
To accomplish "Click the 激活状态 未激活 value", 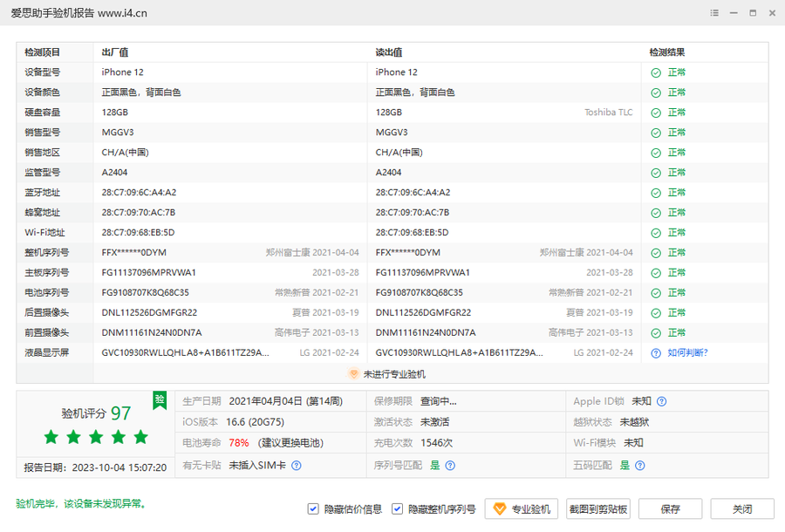I will [434, 422].
